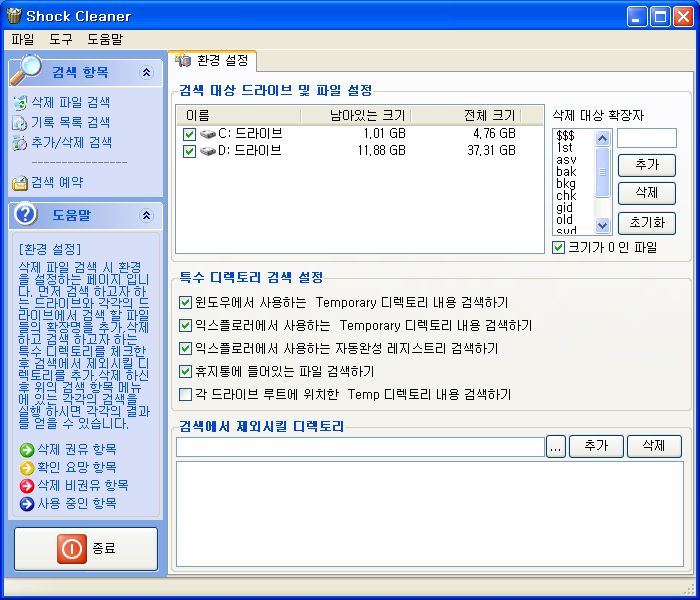Select the 1st extension entry
700x600 pixels.
pyautogui.click(x=574, y=147)
